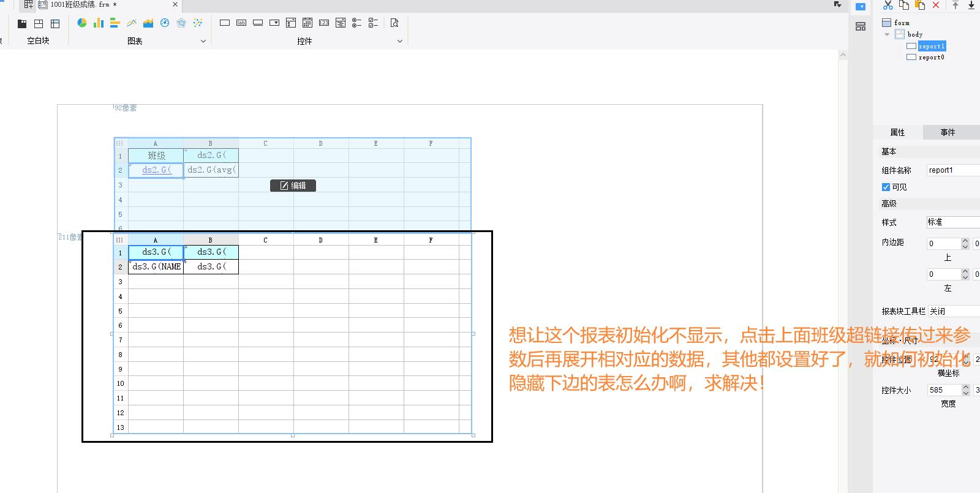This screenshot has width=980, height=493.
Task: Add a column bar chart
Action: click(x=99, y=23)
